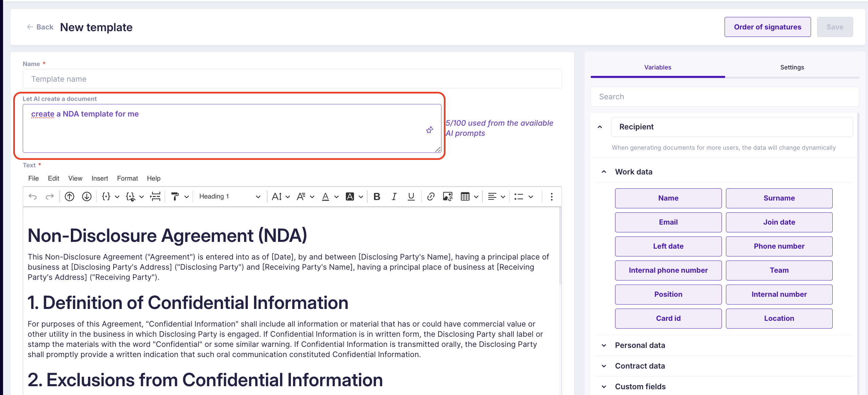Screen dimensions: 868x395
Task: Collapse the Recipient section chevron
Action: pyautogui.click(x=600, y=127)
